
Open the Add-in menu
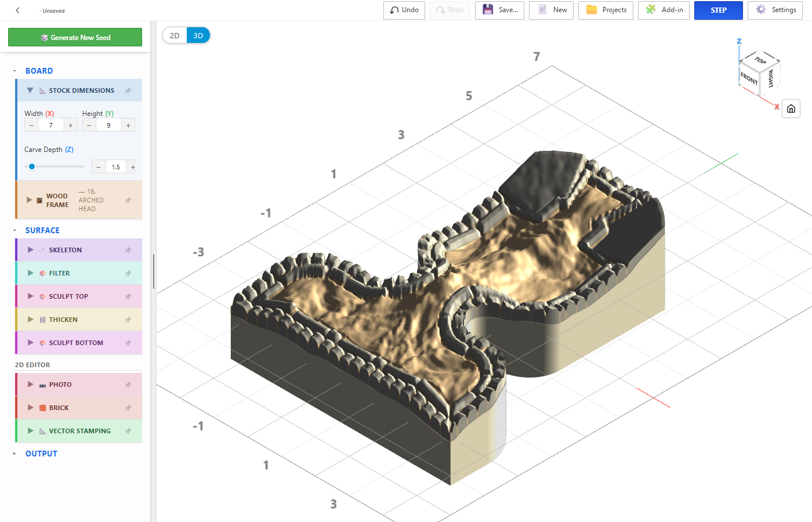tap(664, 10)
